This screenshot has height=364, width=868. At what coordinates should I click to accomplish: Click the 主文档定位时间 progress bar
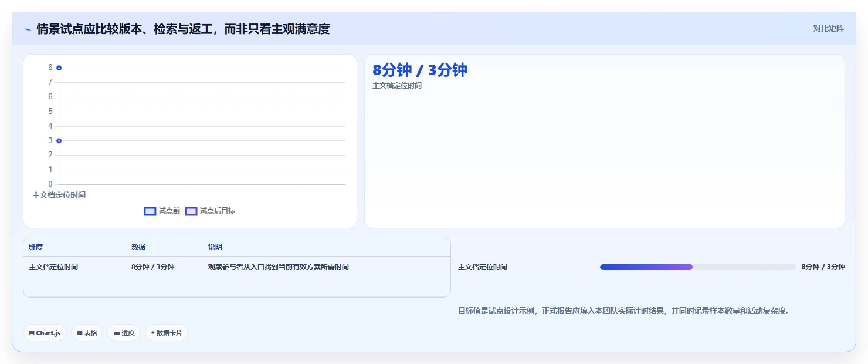[x=698, y=267]
